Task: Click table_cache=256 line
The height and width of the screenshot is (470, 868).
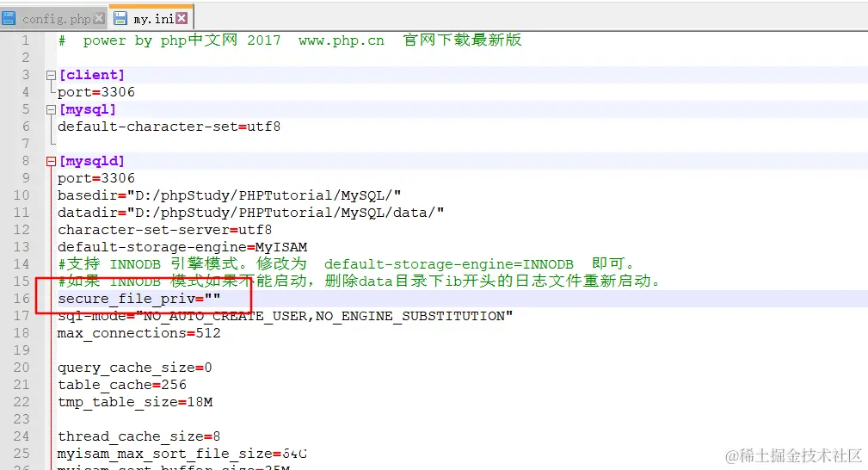Action: [x=122, y=385]
